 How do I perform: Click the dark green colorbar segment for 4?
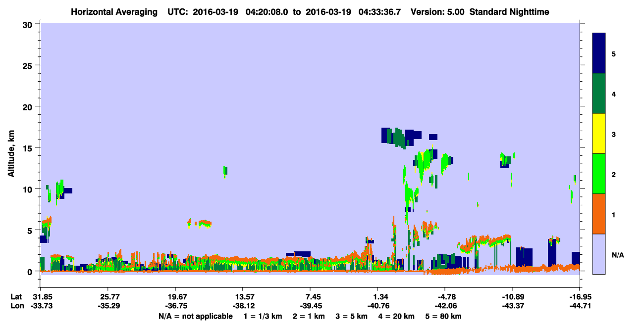click(x=599, y=94)
